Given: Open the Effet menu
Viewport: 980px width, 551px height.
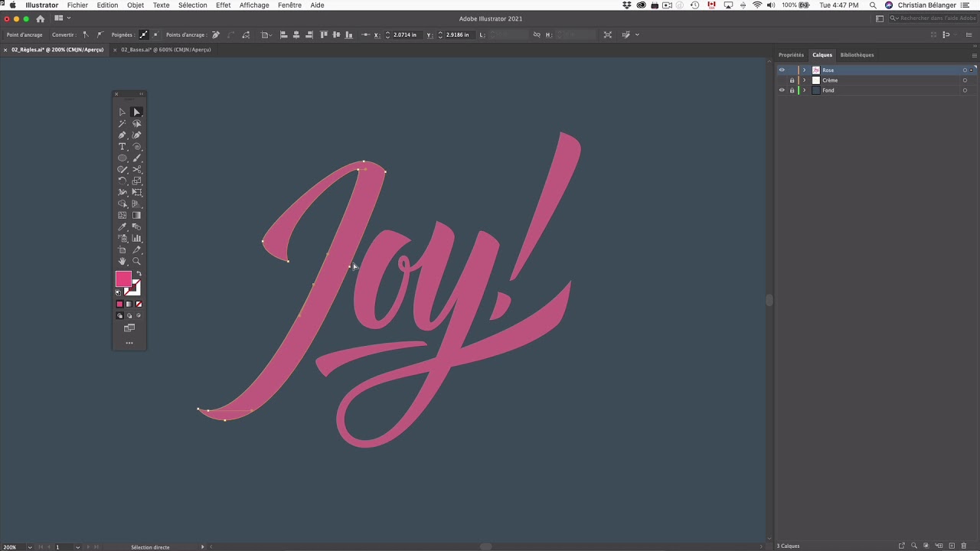Looking at the screenshot, I should (x=224, y=5).
